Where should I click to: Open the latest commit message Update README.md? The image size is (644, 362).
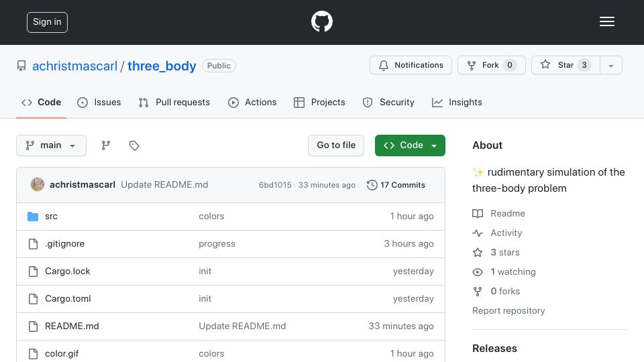click(x=164, y=185)
